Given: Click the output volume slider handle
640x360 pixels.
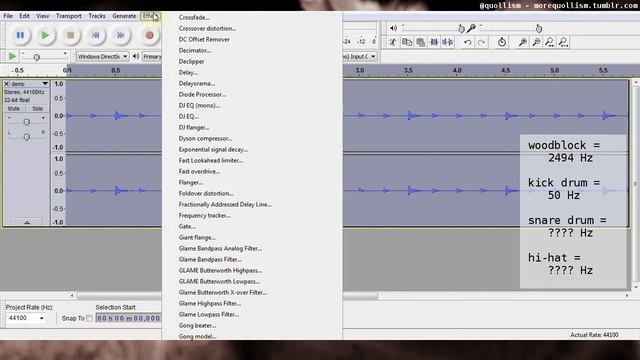Looking at the screenshot, I should tap(461, 29).
